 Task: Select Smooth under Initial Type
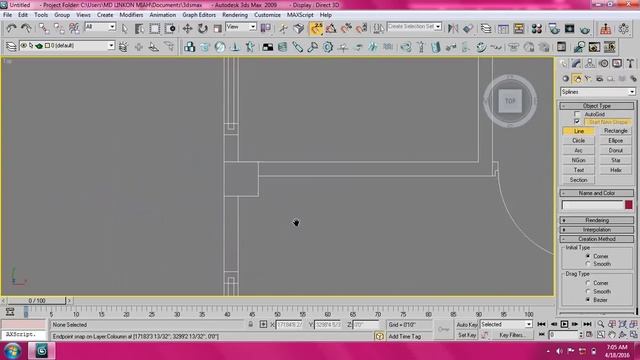(588, 264)
